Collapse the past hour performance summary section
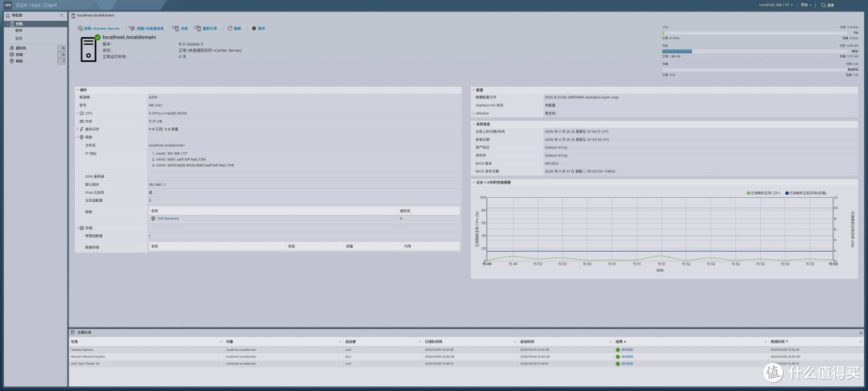This screenshot has height=391, width=868. 474,182
